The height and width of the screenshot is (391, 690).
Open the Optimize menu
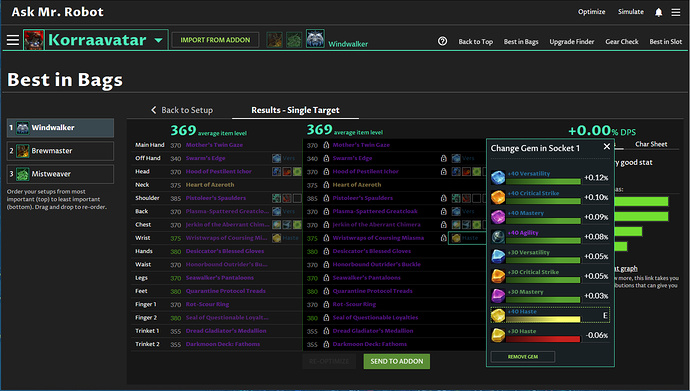click(x=591, y=12)
